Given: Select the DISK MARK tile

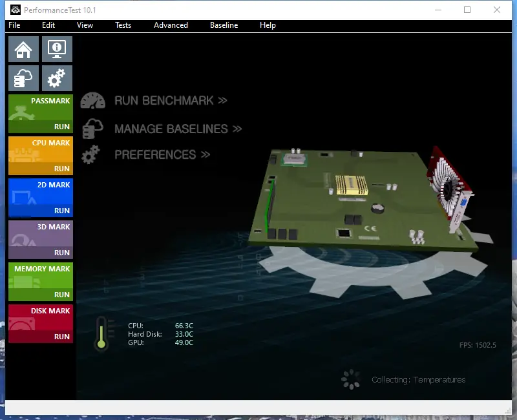Looking at the screenshot, I should [x=41, y=317].
